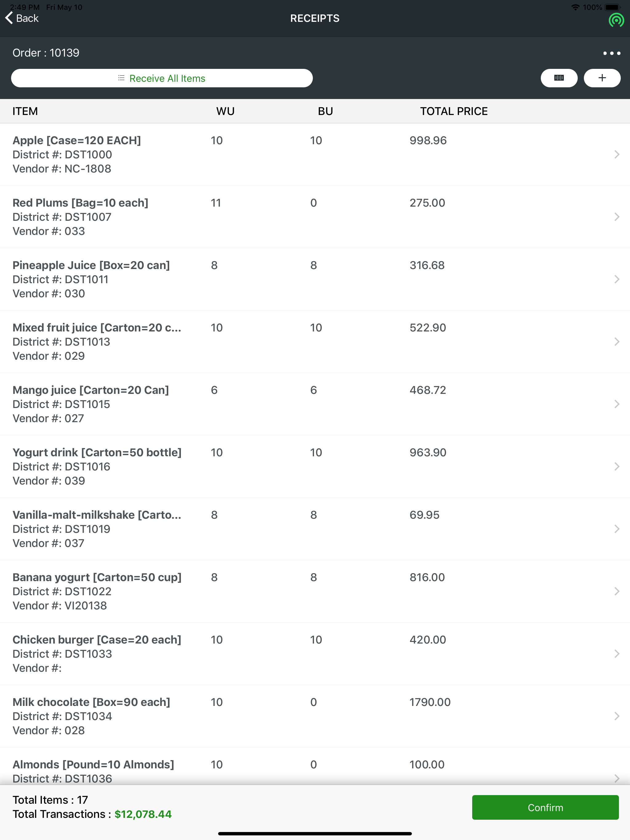This screenshot has height=840, width=630.
Task: Select the WU column header
Action: [x=225, y=111]
